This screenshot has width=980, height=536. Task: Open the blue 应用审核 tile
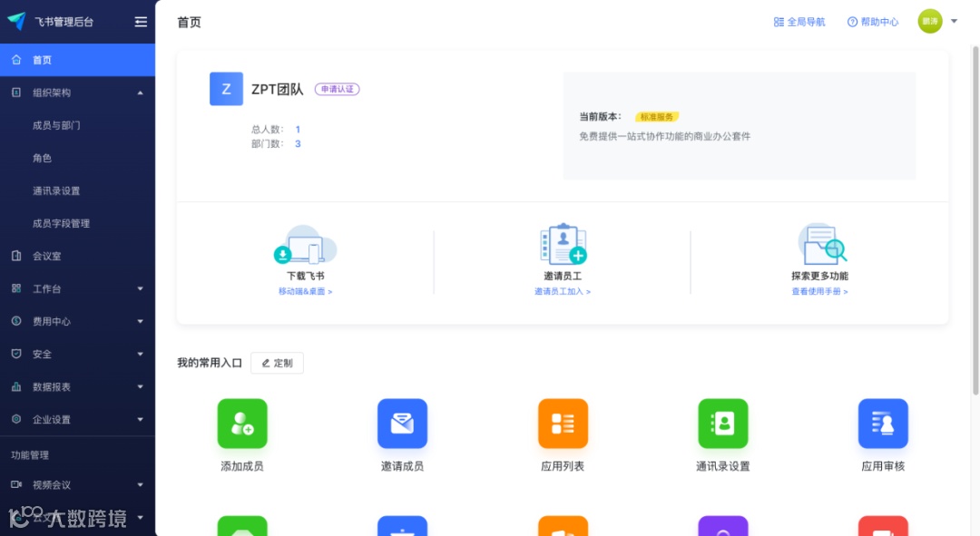pos(883,424)
